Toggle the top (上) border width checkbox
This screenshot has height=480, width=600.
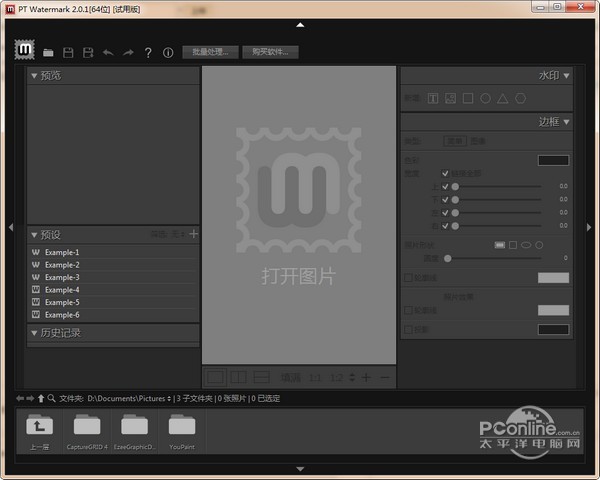(x=445, y=186)
